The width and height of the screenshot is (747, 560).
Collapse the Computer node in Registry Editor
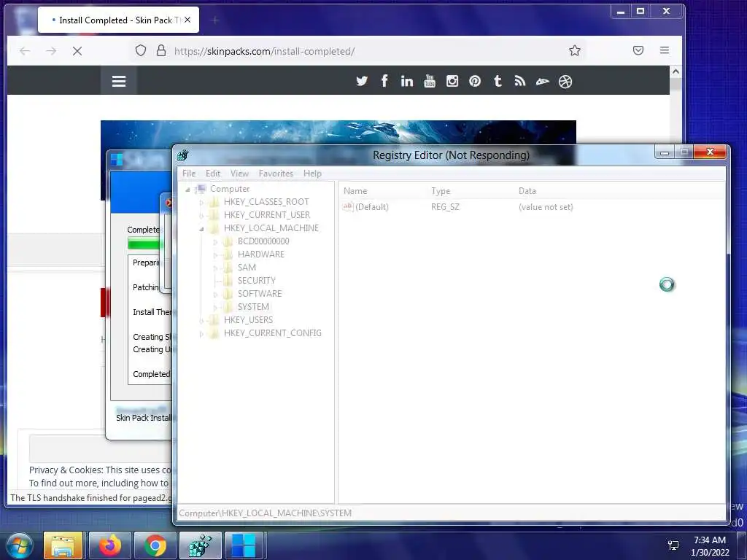pyautogui.click(x=187, y=190)
